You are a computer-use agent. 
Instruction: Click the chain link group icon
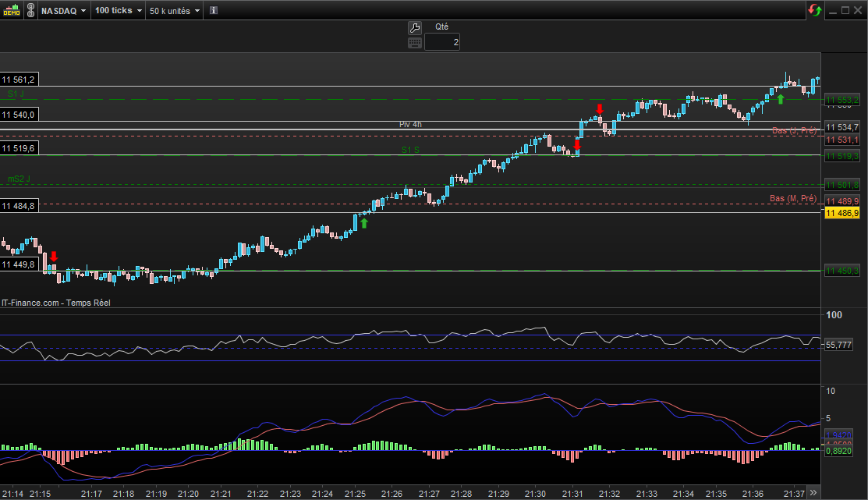tap(30, 11)
